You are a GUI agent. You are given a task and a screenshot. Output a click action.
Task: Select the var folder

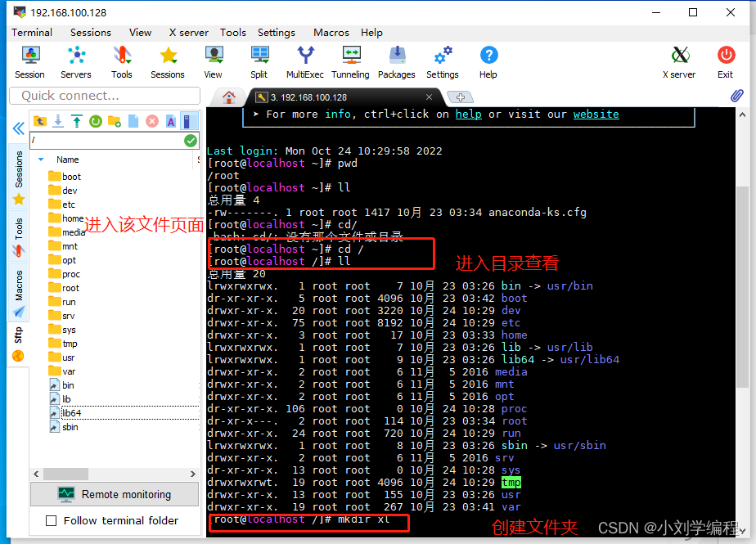[x=62, y=371]
